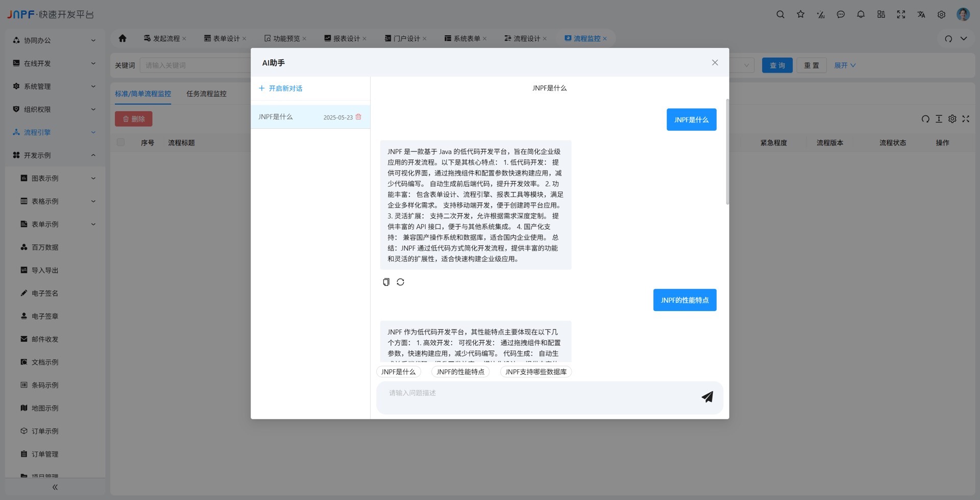This screenshot has height=500, width=980.
Task: Expand the 系统管理 menu
Action: [x=55, y=86]
